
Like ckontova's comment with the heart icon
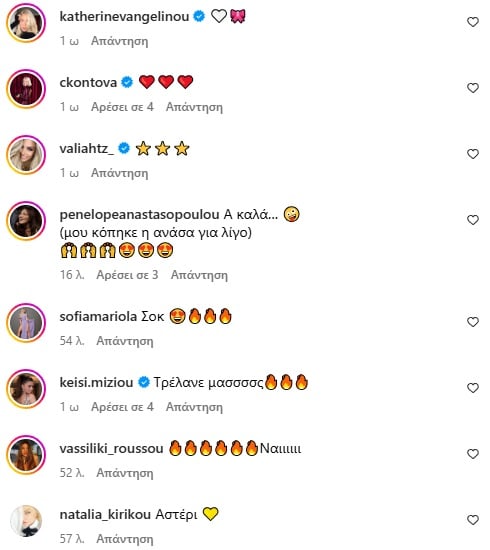pos(472,88)
